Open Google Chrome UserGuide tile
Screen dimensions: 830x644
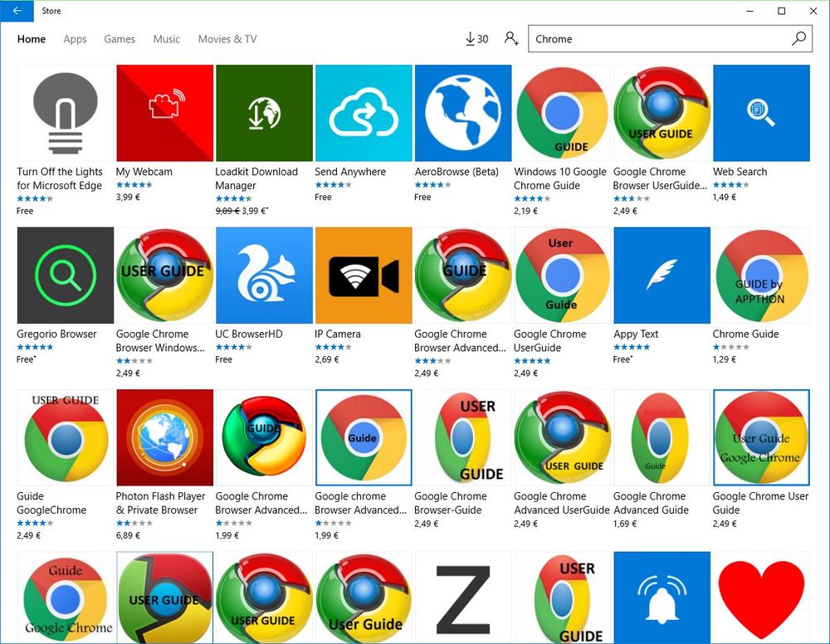[562, 276]
